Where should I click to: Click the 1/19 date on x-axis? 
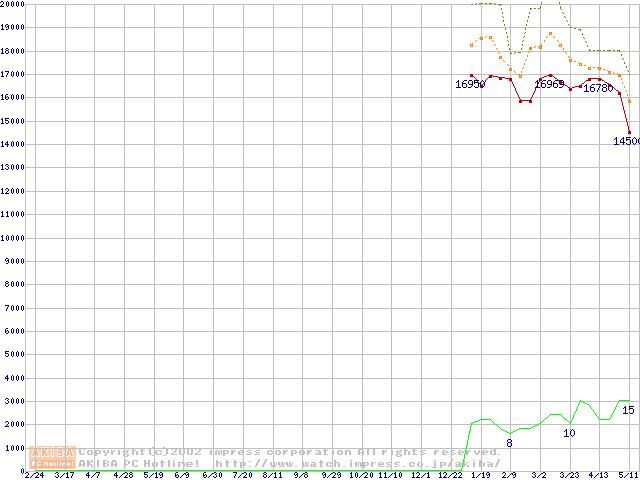[480, 475]
